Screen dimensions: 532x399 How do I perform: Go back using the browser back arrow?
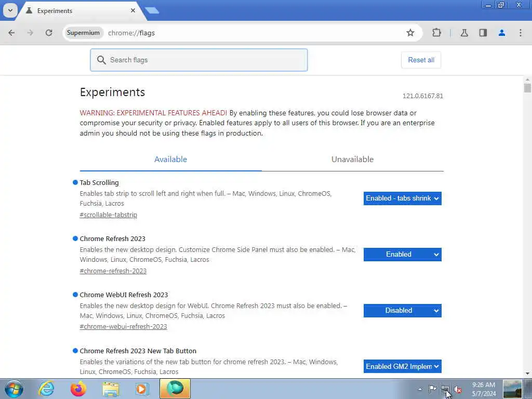pos(11,33)
